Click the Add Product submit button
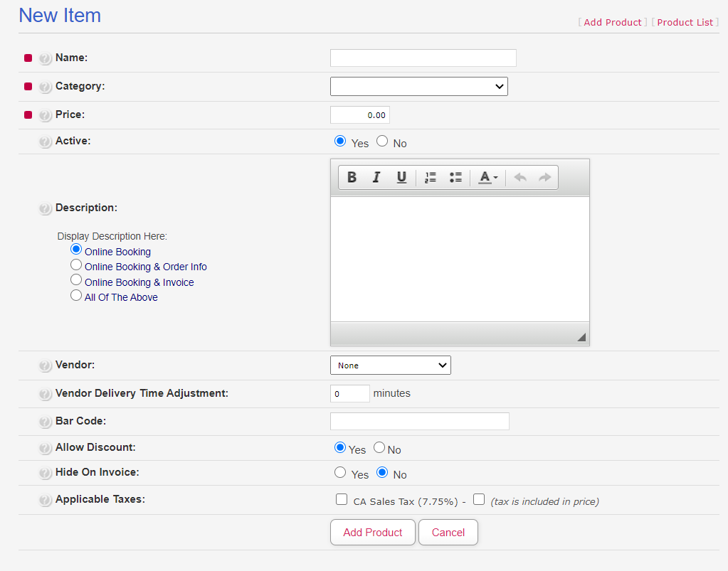This screenshot has width=728, height=571. tap(373, 532)
